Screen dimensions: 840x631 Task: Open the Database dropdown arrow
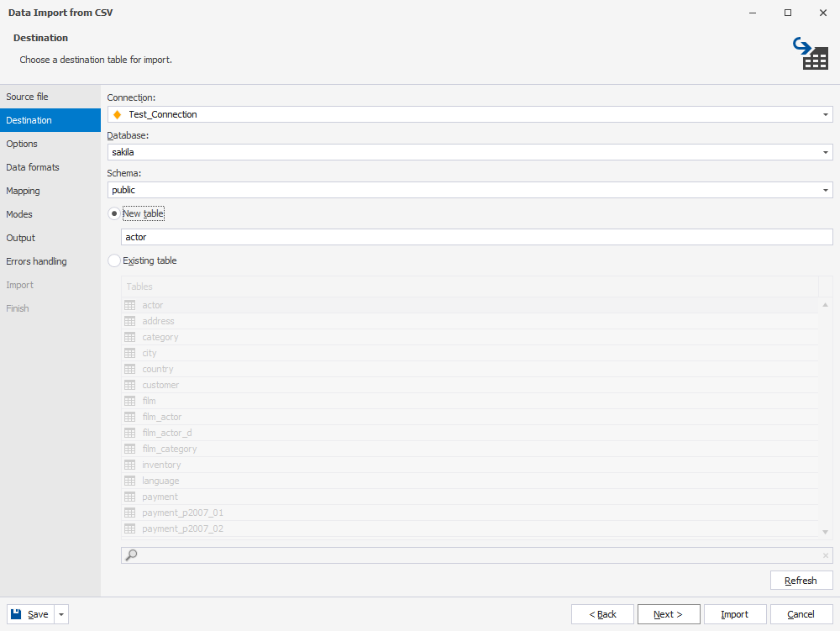tap(826, 153)
